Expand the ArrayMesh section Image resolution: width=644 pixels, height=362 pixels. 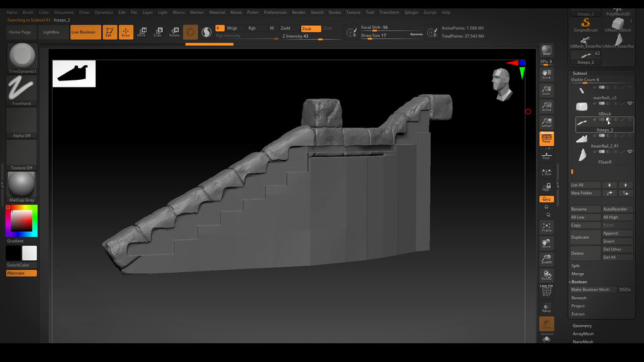pos(582,334)
